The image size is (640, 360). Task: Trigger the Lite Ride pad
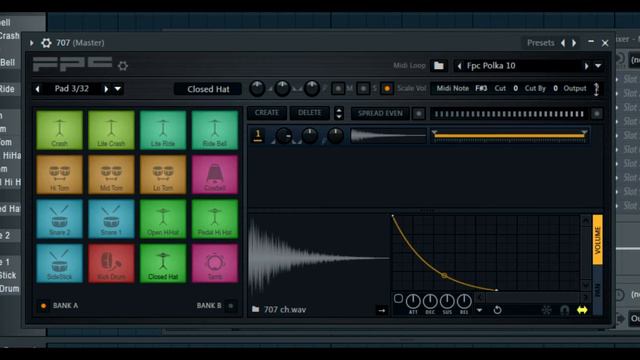click(x=163, y=130)
